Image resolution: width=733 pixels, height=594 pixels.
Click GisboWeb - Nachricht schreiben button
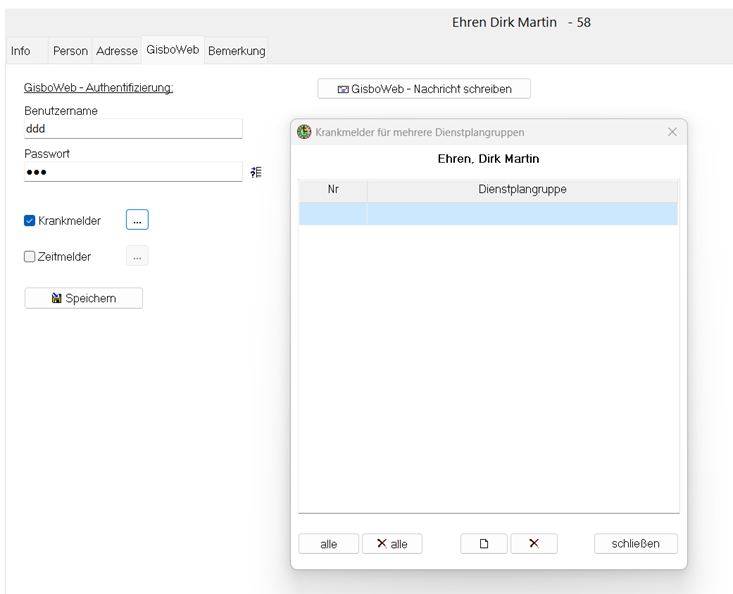pyautogui.click(x=424, y=89)
